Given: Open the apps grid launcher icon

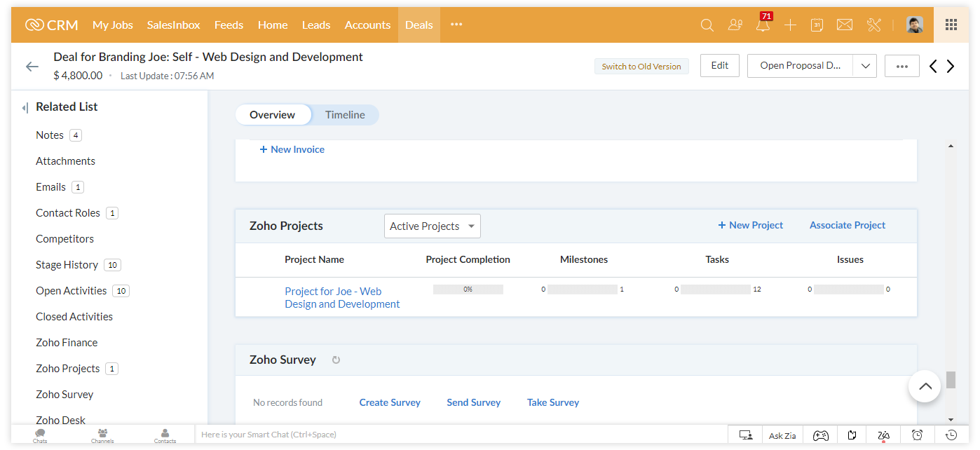Looking at the screenshot, I should pos(951,25).
